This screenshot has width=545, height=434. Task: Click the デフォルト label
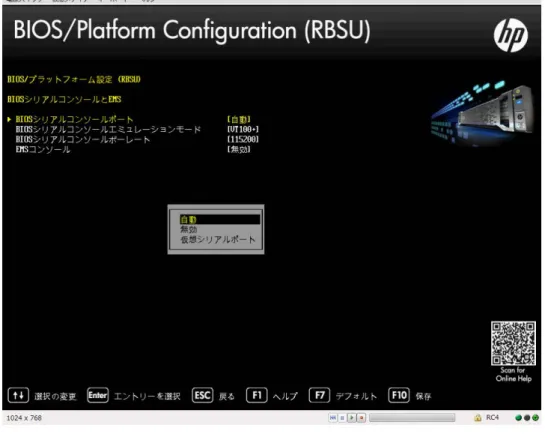point(356,396)
